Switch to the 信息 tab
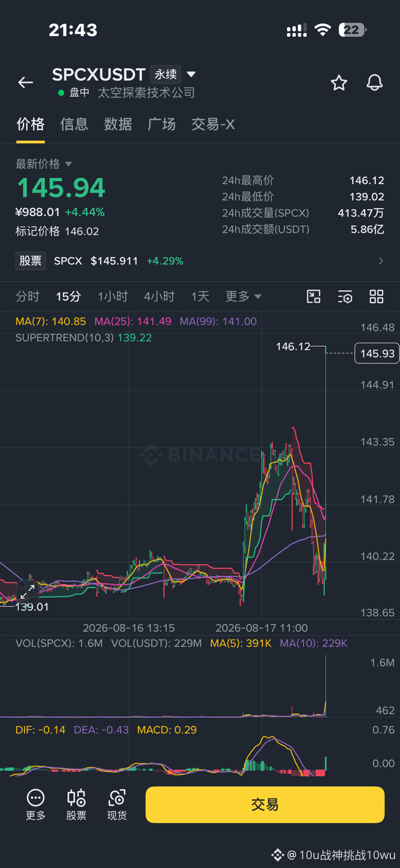 tap(74, 124)
